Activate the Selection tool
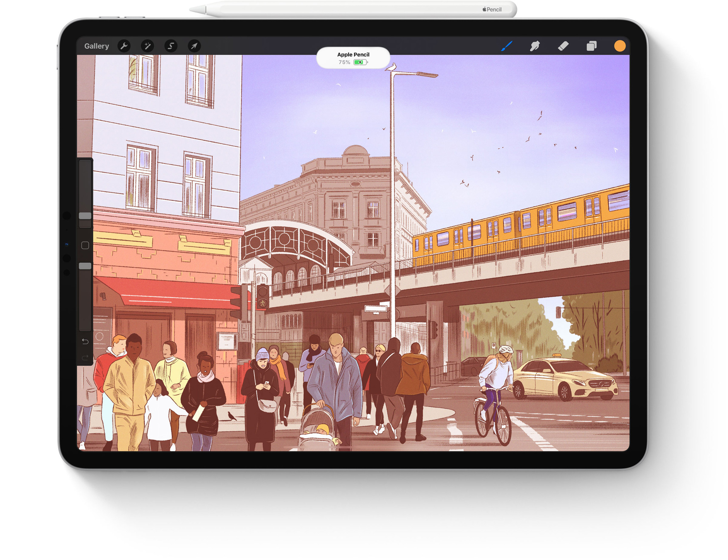 171,46
